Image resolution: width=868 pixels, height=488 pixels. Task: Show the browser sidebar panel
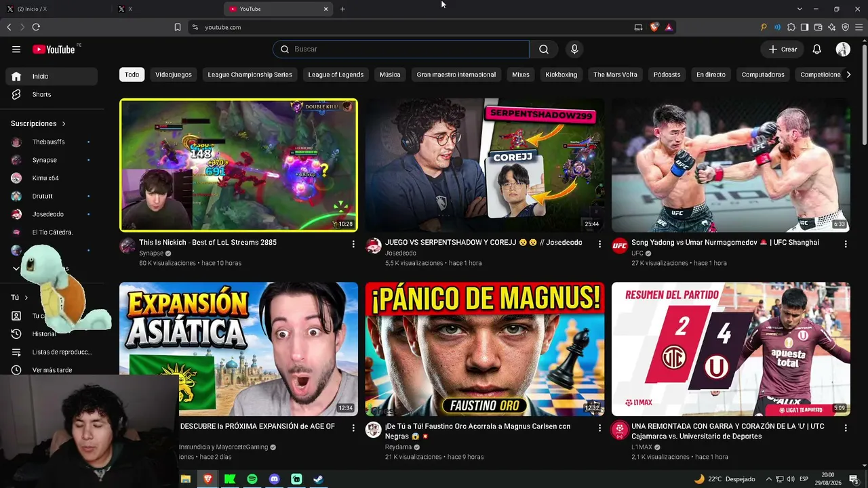point(804,27)
